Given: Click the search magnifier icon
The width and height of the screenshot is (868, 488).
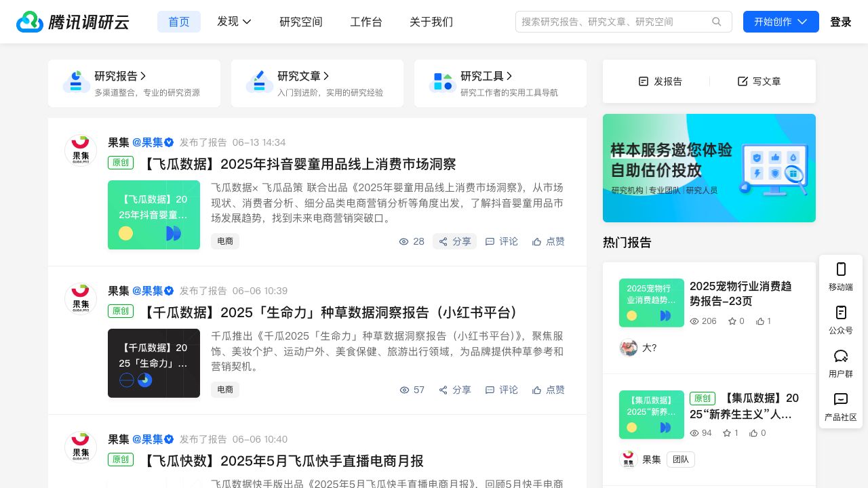Looking at the screenshot, I should 717,22.
